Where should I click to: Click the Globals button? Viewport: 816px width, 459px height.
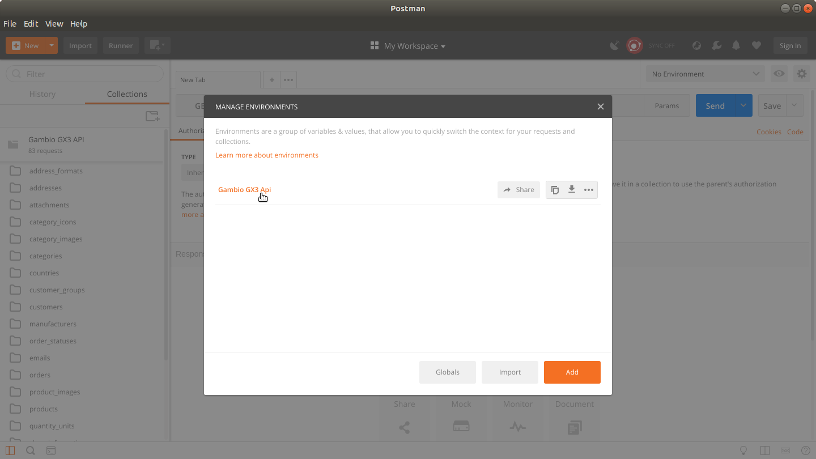(447, 372)
